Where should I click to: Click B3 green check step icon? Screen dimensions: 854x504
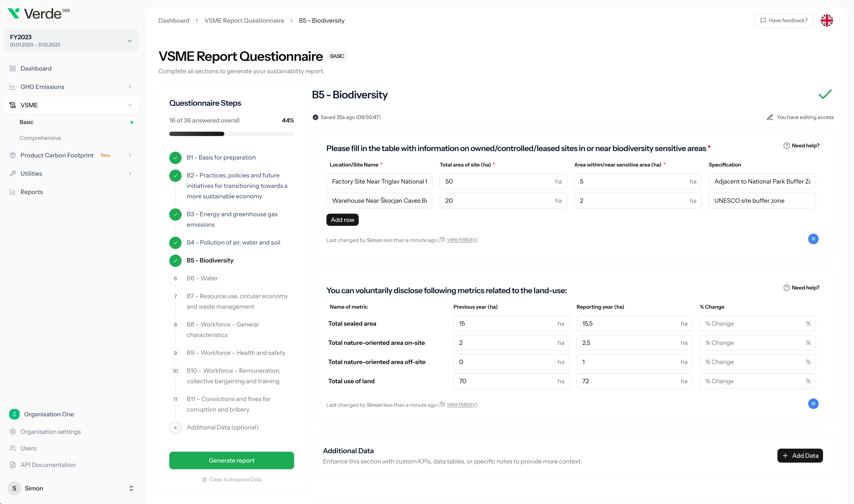(175, 214)
